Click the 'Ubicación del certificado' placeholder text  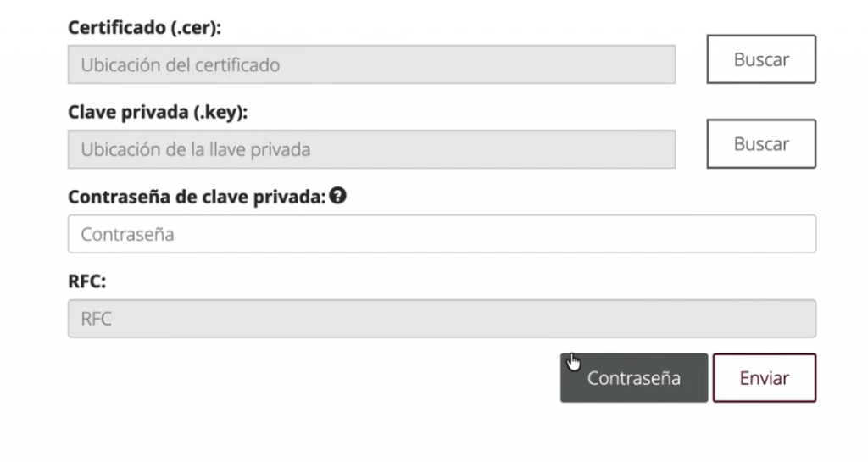coord(180,64)
